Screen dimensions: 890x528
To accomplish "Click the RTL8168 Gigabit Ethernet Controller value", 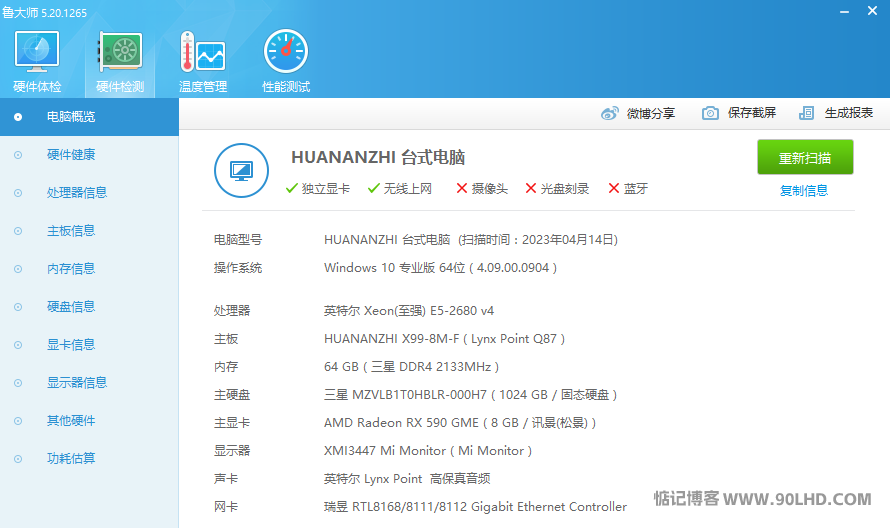I will [476, 506].
